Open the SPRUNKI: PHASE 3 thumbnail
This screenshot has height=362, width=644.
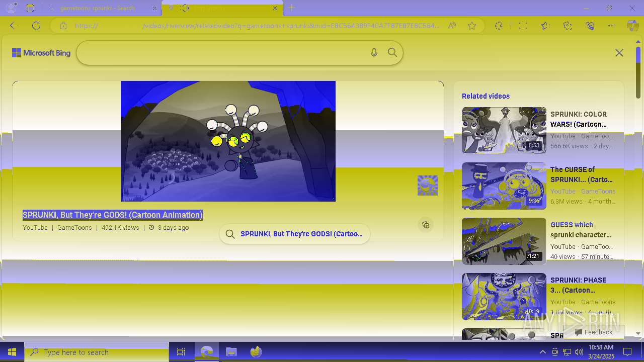[x=504, y=296]
